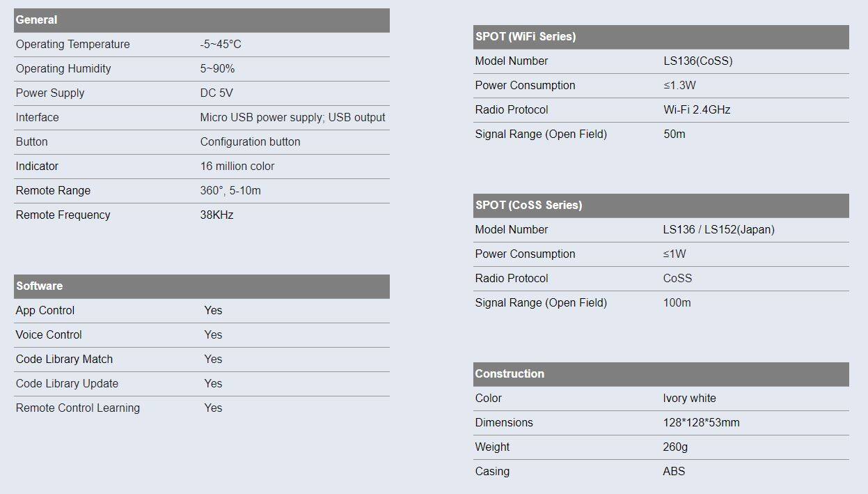Click the Remote Control Learning label
Screen dimensions: 868x494
[78, 408]
